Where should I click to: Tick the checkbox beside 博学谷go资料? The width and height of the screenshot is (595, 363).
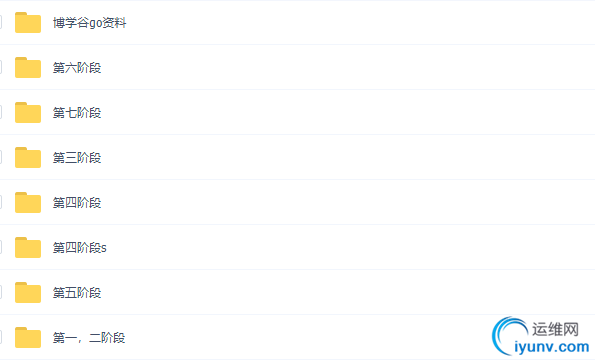click(0, 22)
